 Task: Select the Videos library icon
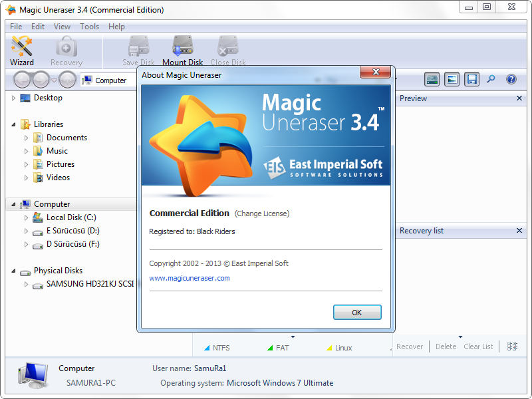(38, 178)
